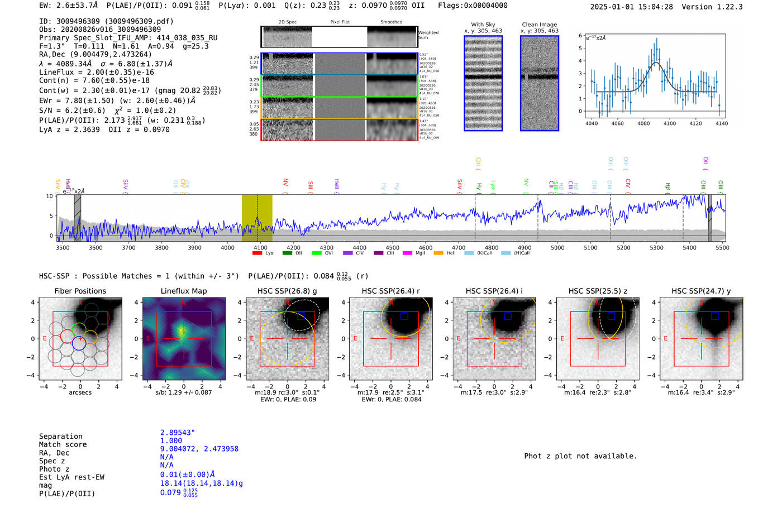The image size is (782, 532).
Task: Click the 'Version 1.22.3' text
Action: [712, 7]
